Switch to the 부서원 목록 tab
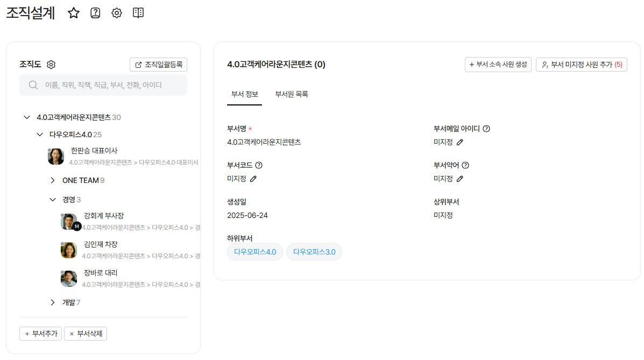The height and width of the screenshot is (360, 644). (291, 94)
